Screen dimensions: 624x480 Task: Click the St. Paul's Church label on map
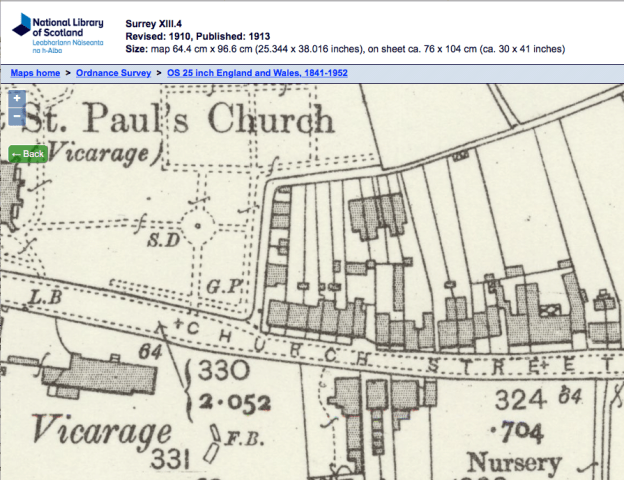pos(175,121)
